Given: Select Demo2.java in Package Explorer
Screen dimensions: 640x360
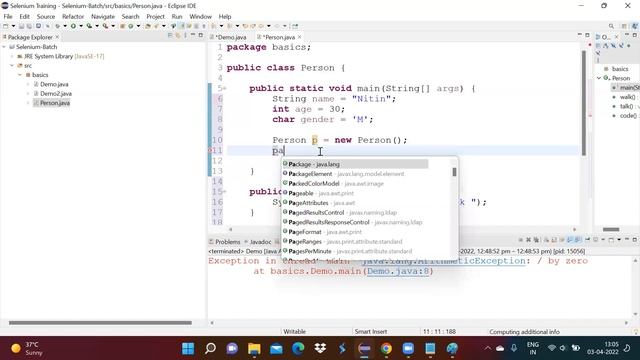Looking at the screenshot, I should [x=56, y=93].
